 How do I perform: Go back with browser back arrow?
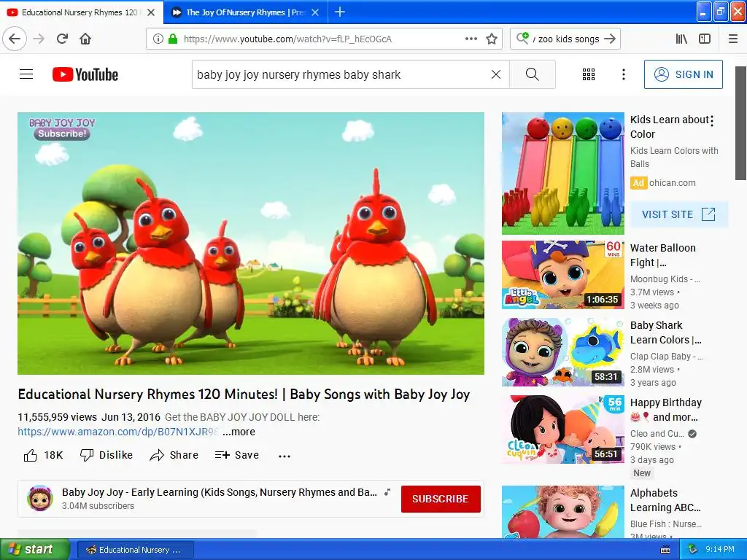tap(15, 39)
